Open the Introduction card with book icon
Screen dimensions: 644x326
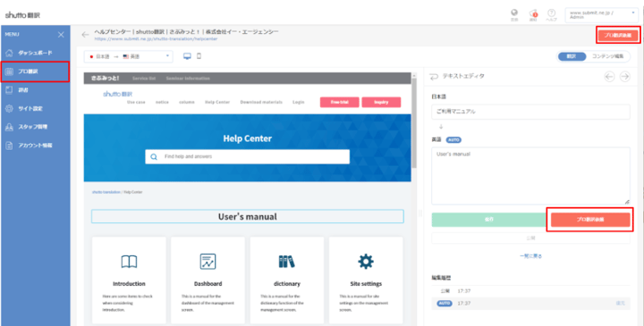click(x=129, y=280)
